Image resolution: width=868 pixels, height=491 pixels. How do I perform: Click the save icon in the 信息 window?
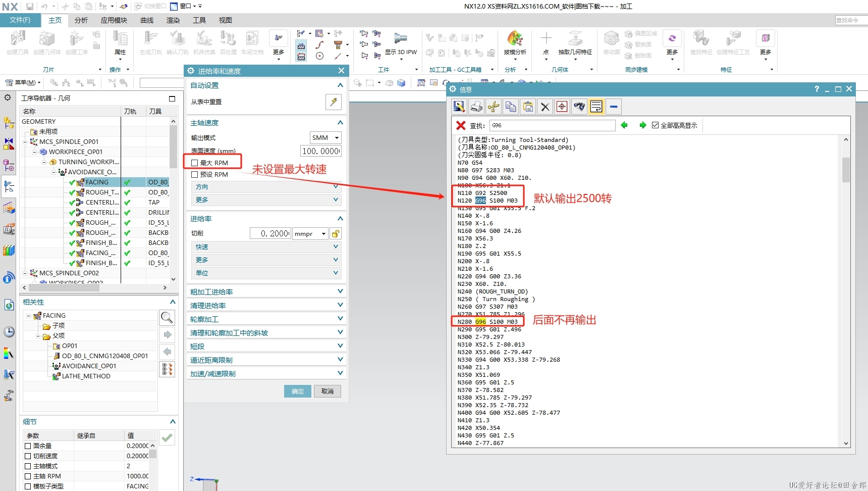pos(459,107)
